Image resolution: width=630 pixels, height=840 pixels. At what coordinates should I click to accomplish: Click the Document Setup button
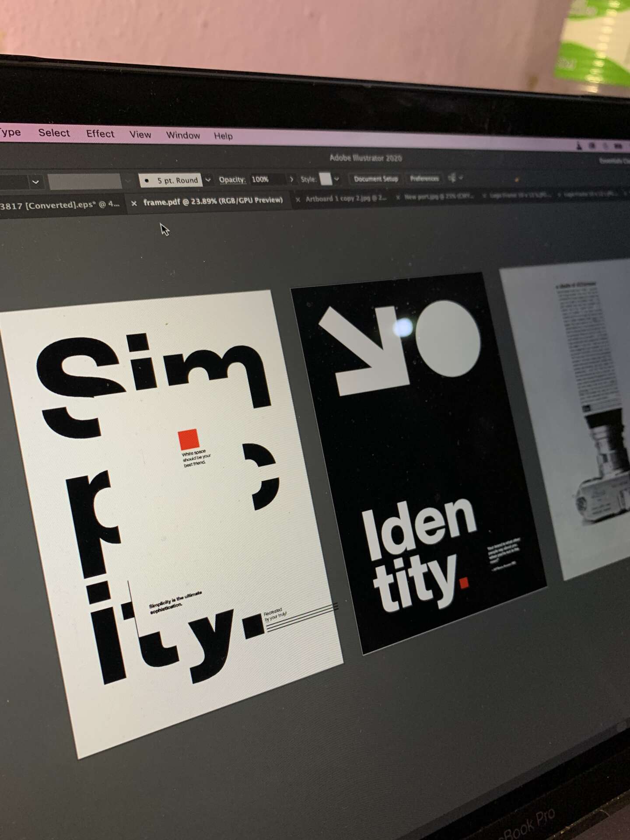[375, 178]
